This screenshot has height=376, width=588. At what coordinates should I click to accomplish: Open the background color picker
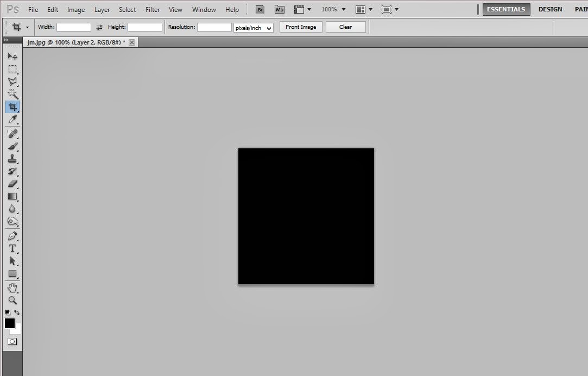[x=17, y=330]
